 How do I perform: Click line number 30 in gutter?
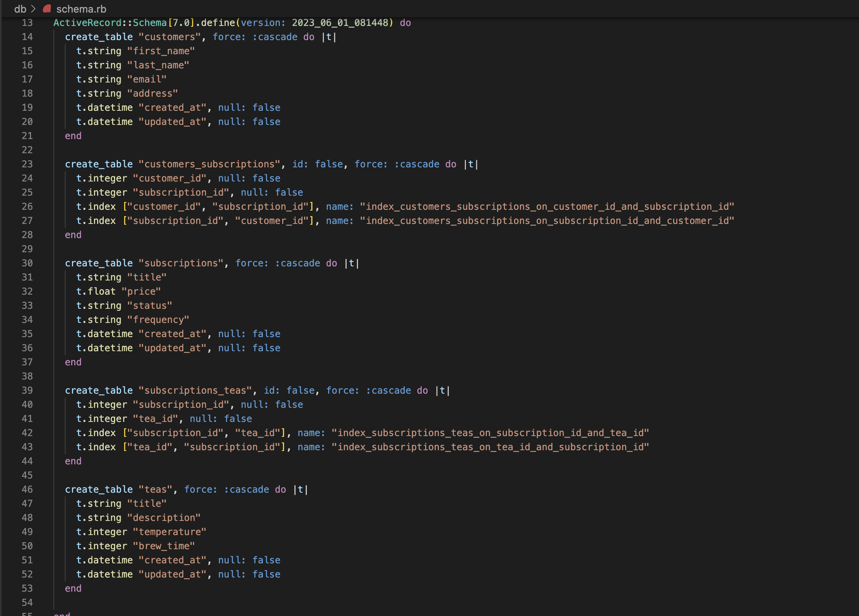[27, 263]
